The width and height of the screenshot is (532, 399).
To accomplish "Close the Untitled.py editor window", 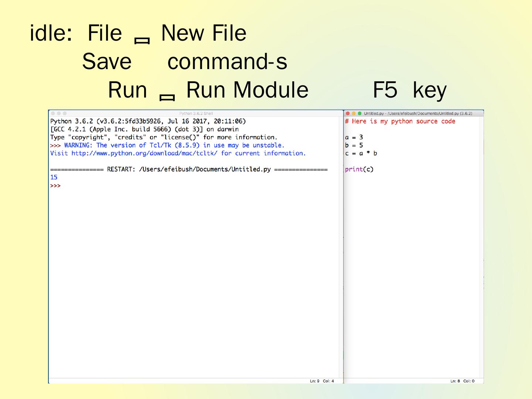I will [x=348, y=113].
